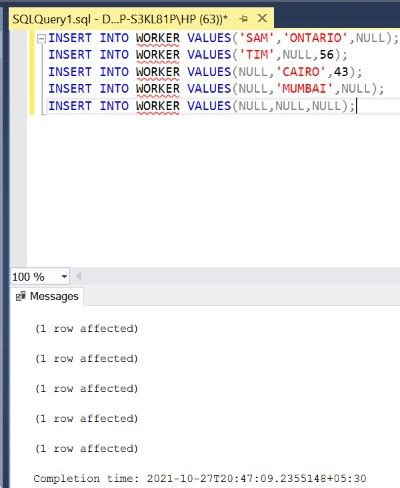Click the 'TIM' string value
400x488 pixels.
coord(257,55)
